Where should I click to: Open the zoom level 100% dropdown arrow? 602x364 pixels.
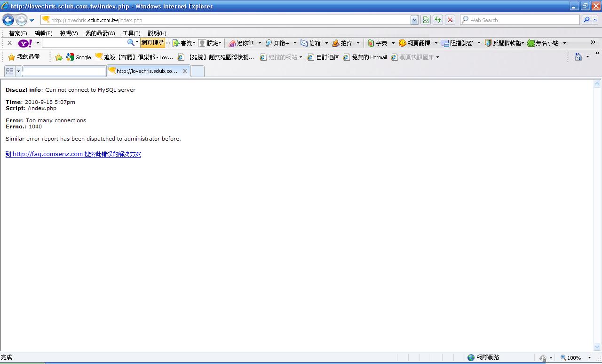(589, 358)
